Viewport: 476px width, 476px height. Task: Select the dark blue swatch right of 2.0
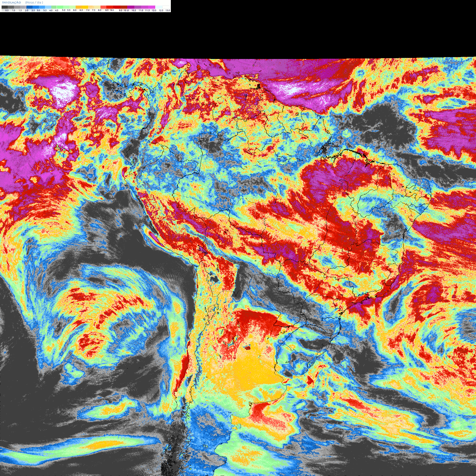click(x=29, y=7)
